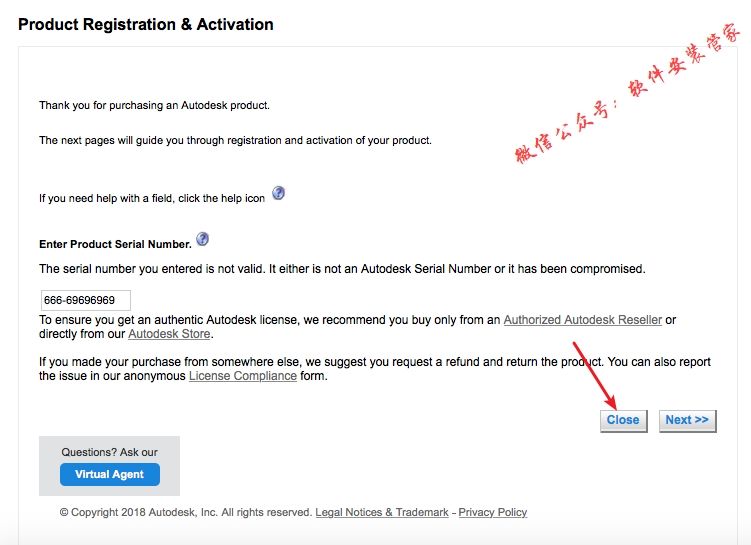View the Privacy Policy link

(493, 512)
